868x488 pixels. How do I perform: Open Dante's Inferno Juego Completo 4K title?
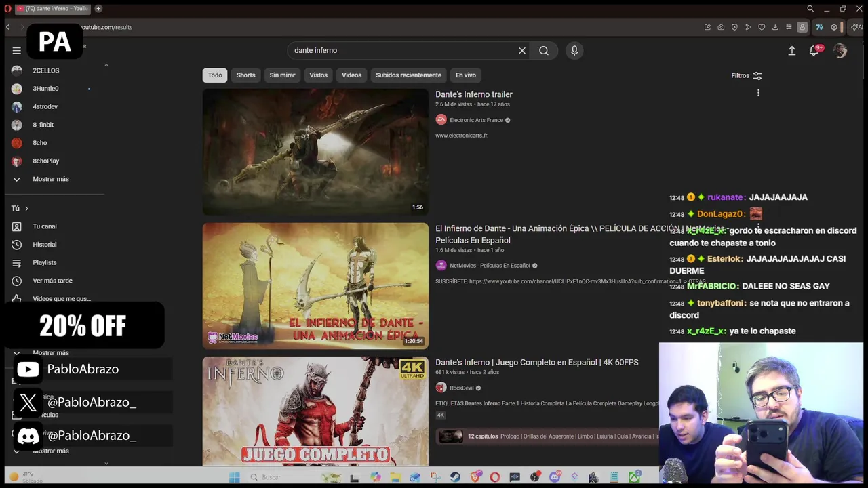tap(536, 363)
